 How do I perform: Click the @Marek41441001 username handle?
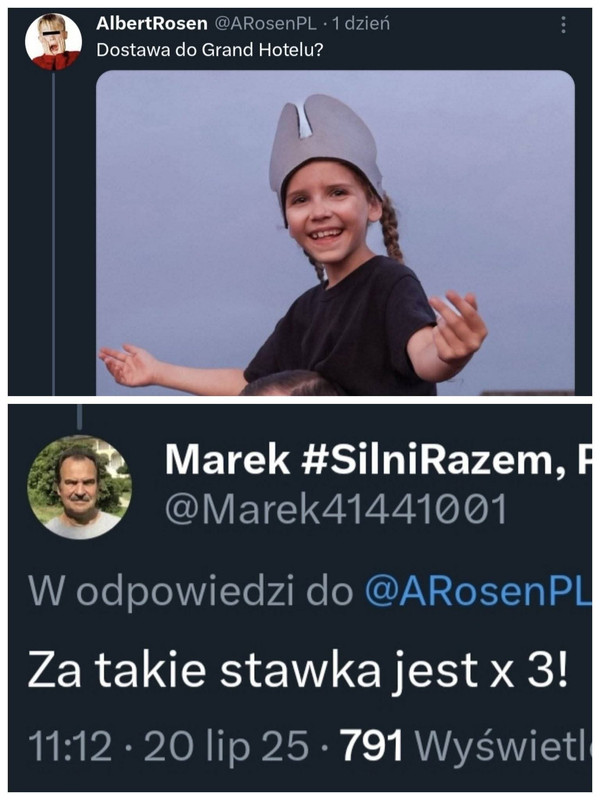tap(336, 508)
